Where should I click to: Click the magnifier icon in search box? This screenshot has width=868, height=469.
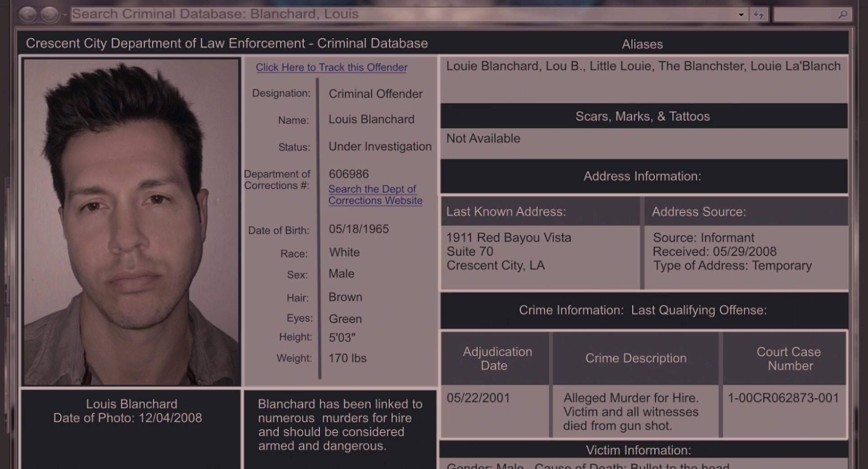coord(843,14)
